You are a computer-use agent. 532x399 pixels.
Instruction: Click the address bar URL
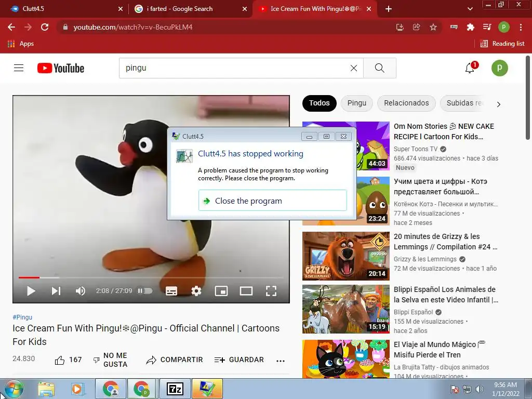point(132,27)
